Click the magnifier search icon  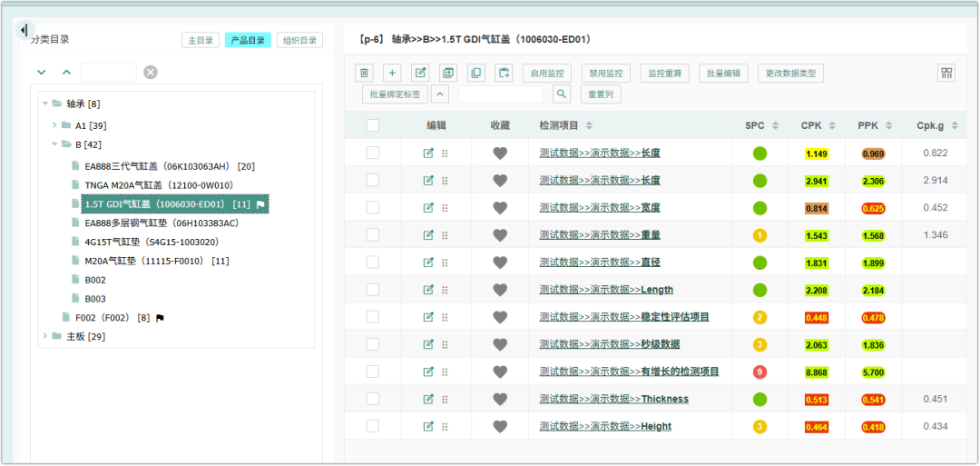click(x=562, y=94)
